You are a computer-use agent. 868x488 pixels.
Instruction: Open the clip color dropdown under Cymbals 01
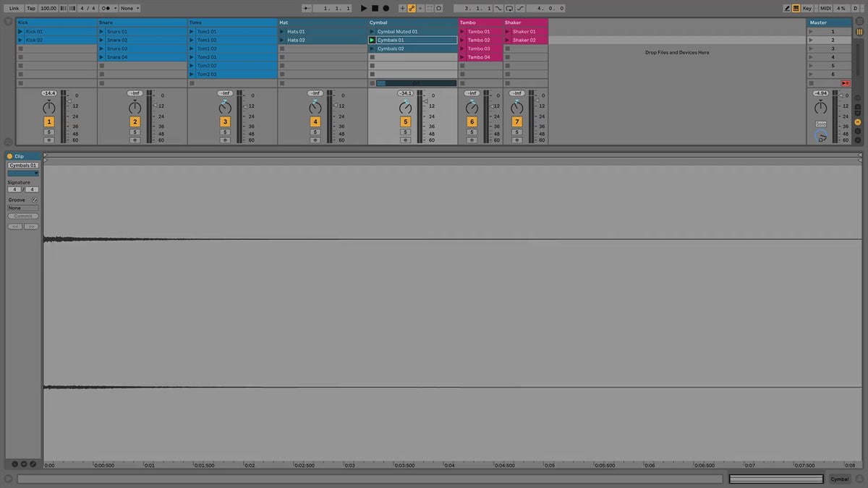coord(23,174)
